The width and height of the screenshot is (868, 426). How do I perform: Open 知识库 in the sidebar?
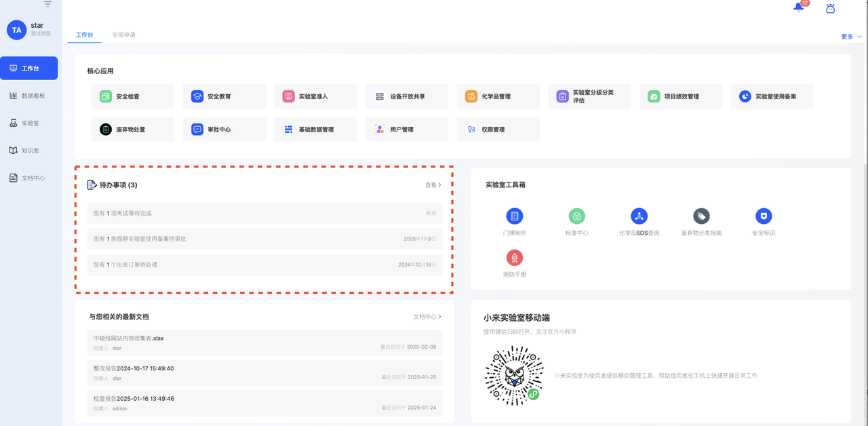pos(29,151)
